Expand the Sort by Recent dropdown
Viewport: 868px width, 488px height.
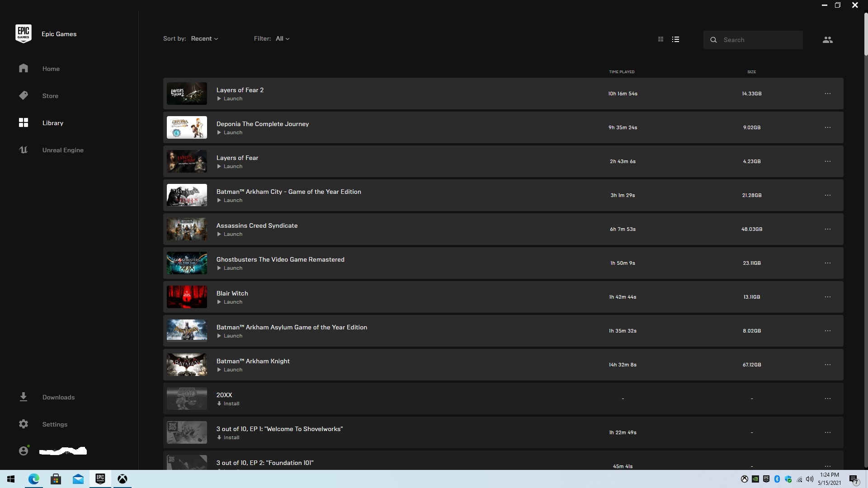click(x=205, y=39)
